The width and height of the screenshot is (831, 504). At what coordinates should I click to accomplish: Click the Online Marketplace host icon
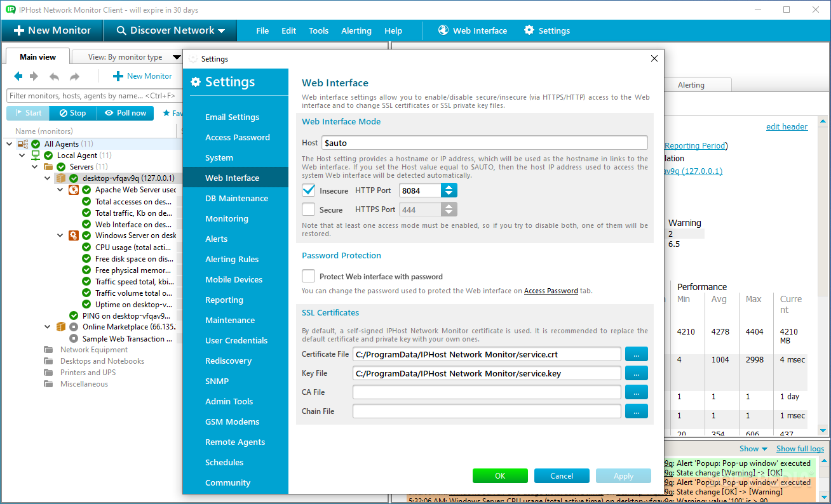coord(61,327)
